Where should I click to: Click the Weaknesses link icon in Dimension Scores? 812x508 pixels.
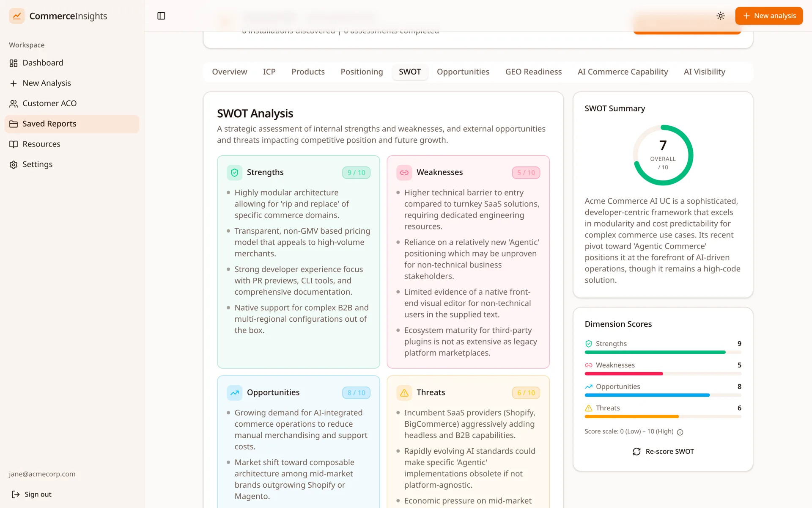pyautogui.click(x=588, y=365)
